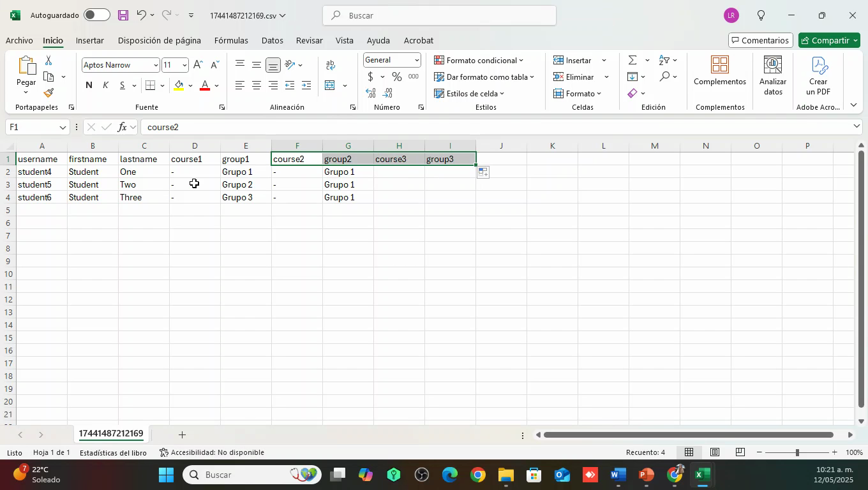Screen dimensions: 868x490
Task: Switch to Disposición de página tab
Action: (x=160, y=40)
